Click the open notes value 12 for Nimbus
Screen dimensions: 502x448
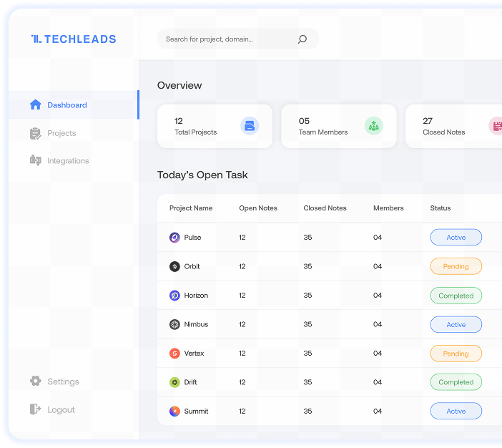tap(242, 324)
